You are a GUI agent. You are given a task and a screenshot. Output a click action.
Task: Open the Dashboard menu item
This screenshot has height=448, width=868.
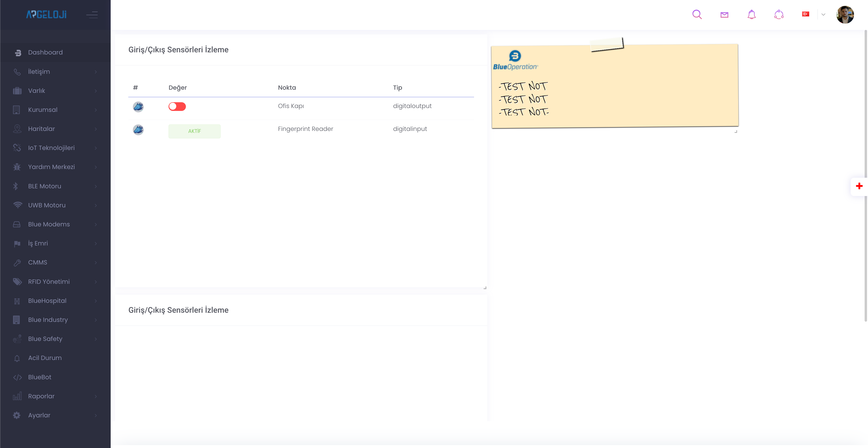pyautogui.click(x=45, y=52)
